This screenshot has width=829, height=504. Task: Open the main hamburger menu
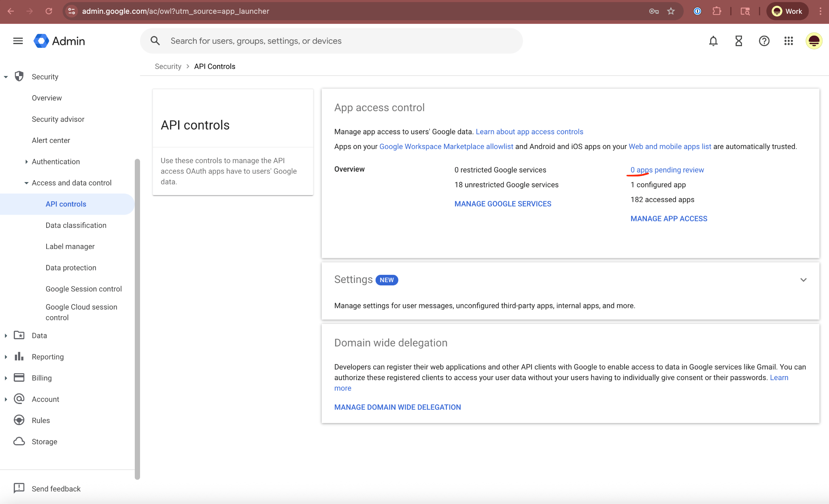tap(18, 41)
